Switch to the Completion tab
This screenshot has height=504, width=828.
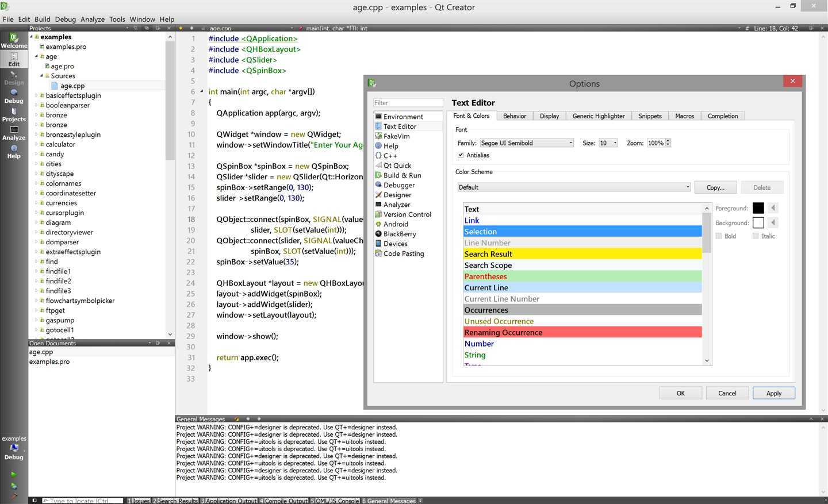(x=723, y=116)
